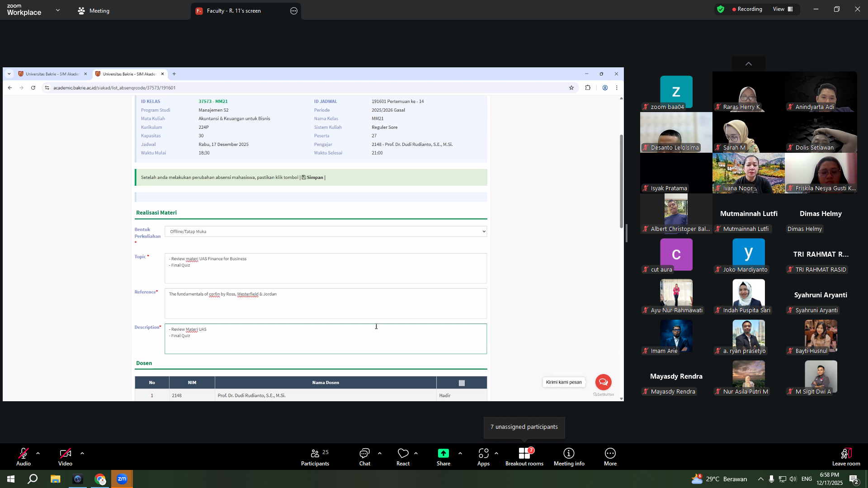868x488 pixels.
Task: Click the green encryption shield icon
Action: click(721, 9)
